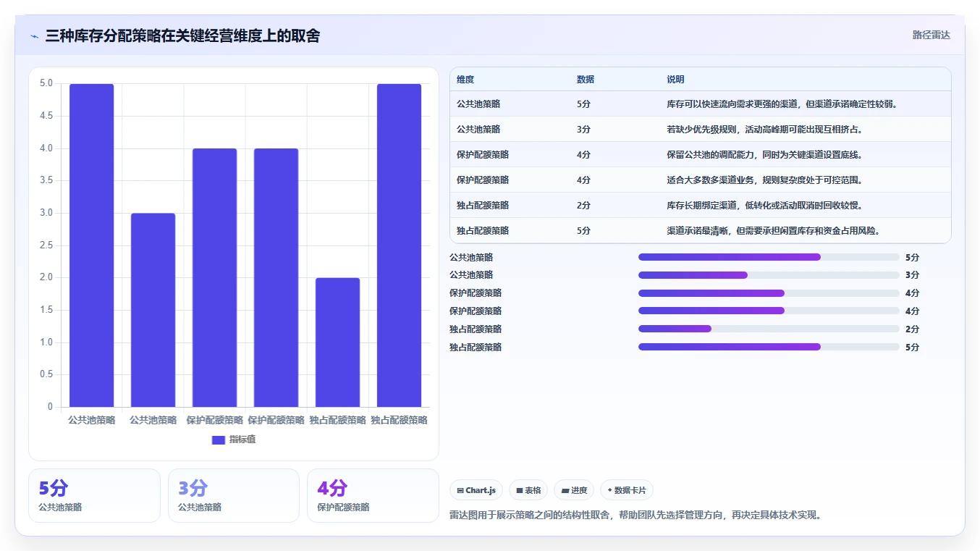Image resolution: width=980 pixels, height=551 pixels.
Task: Click 4分 in the 保留公共池的调配能力 table row
Action: click(x=583, y=155)
